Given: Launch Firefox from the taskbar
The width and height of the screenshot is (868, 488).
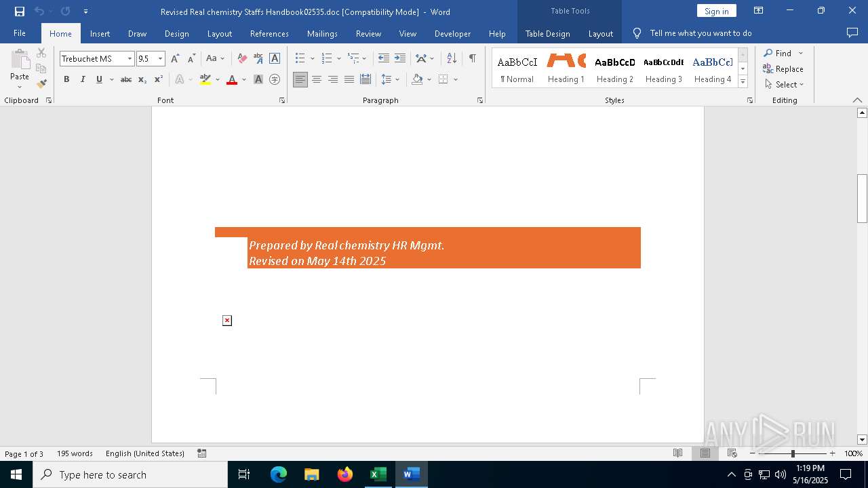Looking at the screenshot, I should (345, 474).
